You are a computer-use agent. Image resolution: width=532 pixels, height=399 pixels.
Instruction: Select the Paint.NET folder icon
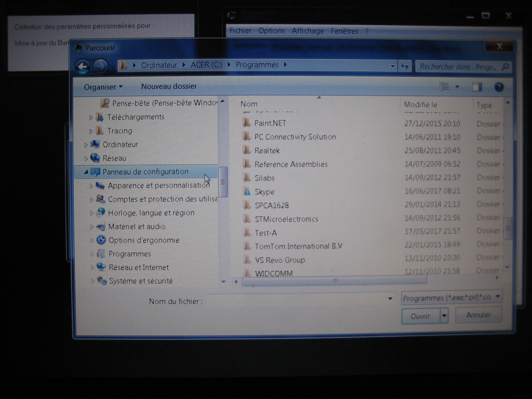246,123
